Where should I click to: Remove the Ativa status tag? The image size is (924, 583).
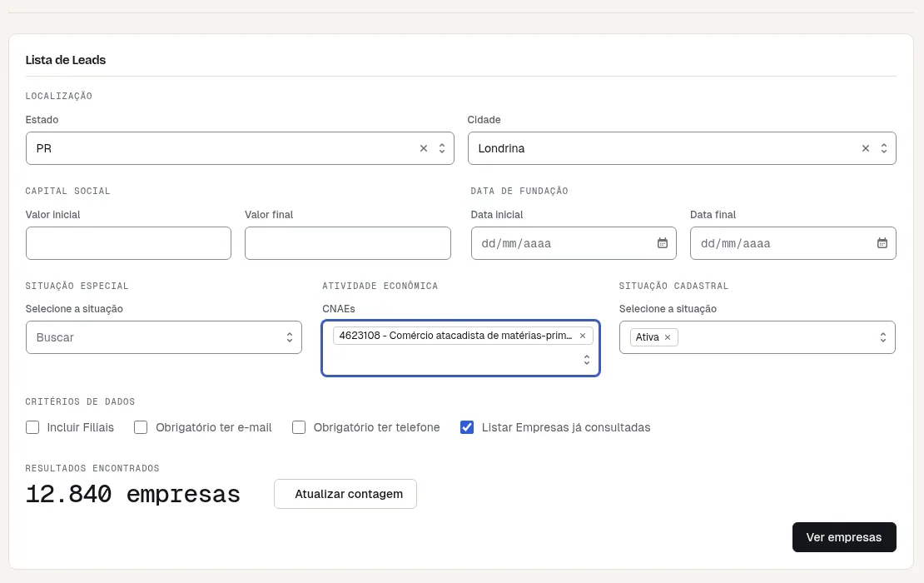coord(668,337)
